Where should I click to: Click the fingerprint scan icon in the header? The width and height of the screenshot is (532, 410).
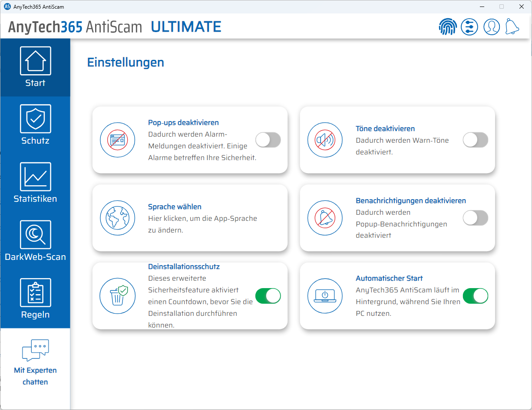(x=448, y=26)
